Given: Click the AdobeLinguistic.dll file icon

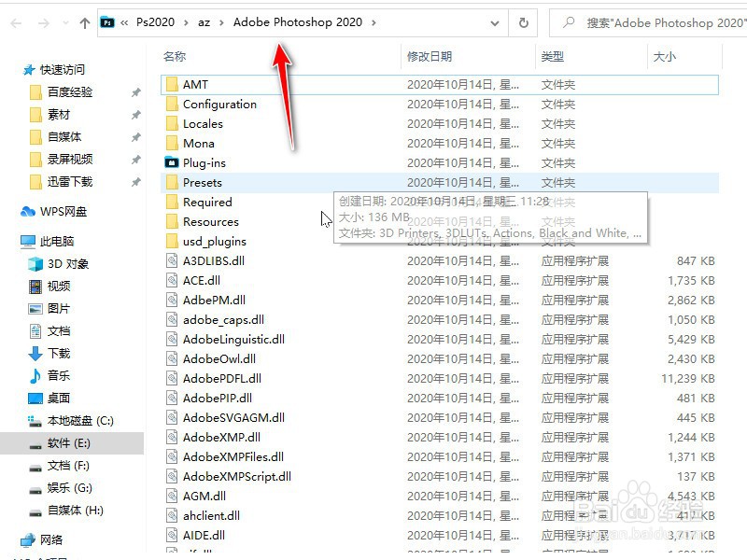Looking at the screenshot, I should (172, 340).
